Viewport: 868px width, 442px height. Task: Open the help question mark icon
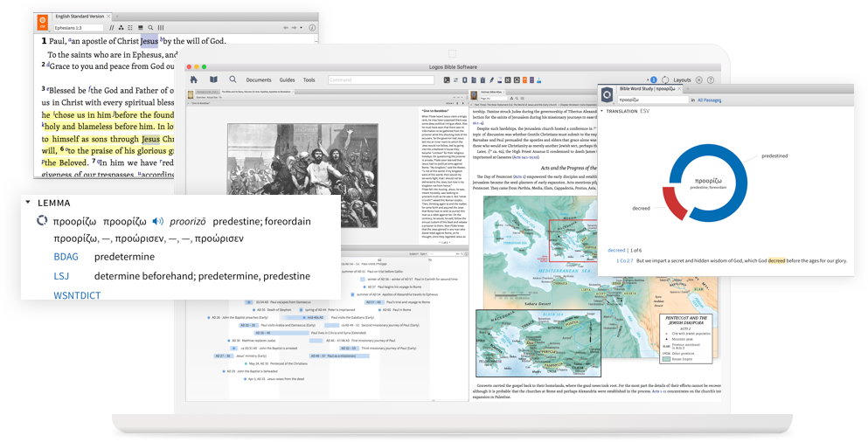click(711, 80)
